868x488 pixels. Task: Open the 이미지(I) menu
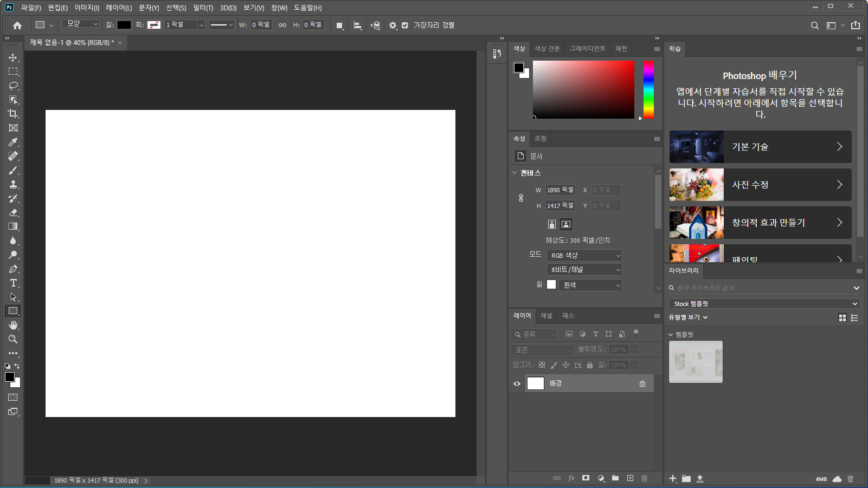[87, 8]
